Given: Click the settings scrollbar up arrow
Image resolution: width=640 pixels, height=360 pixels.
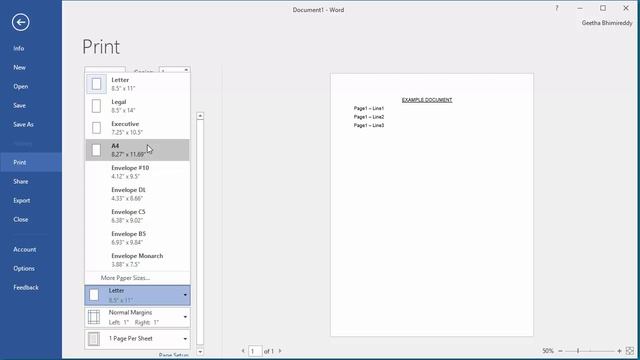Looking at the screenshot, I should click(200, 116).
